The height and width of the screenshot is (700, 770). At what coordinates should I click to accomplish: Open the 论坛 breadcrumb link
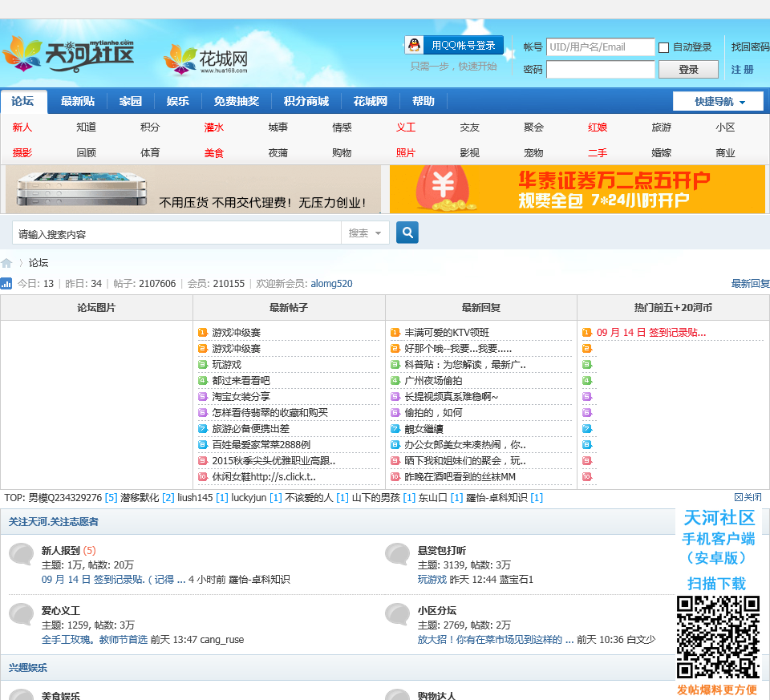pyautogui.click(x=38, y=263)
